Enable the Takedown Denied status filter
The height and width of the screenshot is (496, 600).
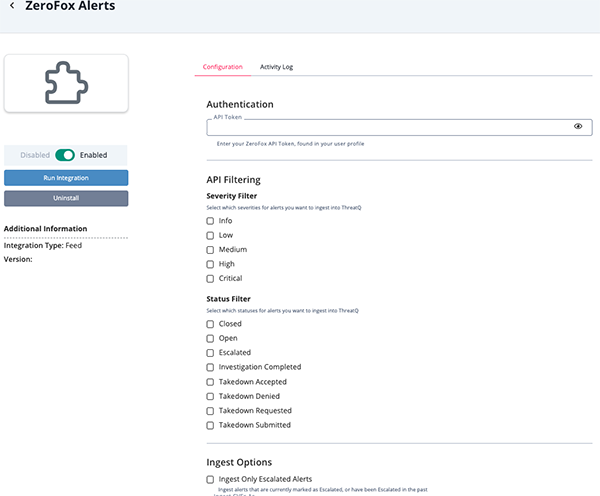[210, 396]
